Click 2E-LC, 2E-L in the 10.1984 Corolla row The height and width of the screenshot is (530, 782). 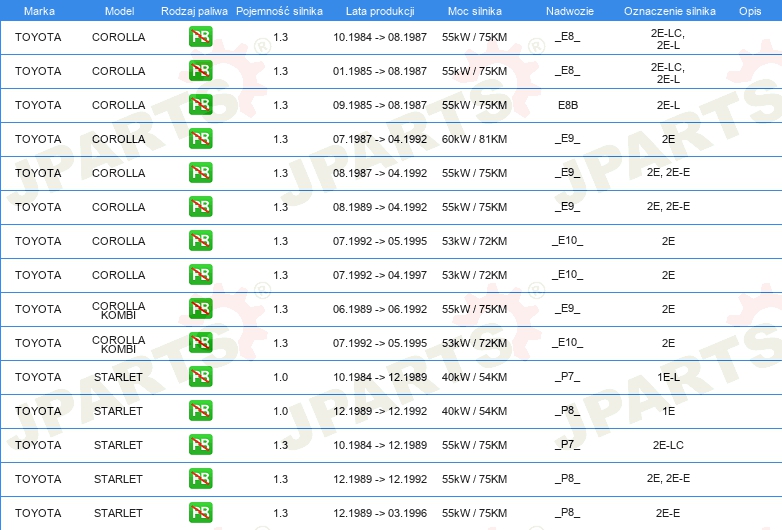coord(668,39)
